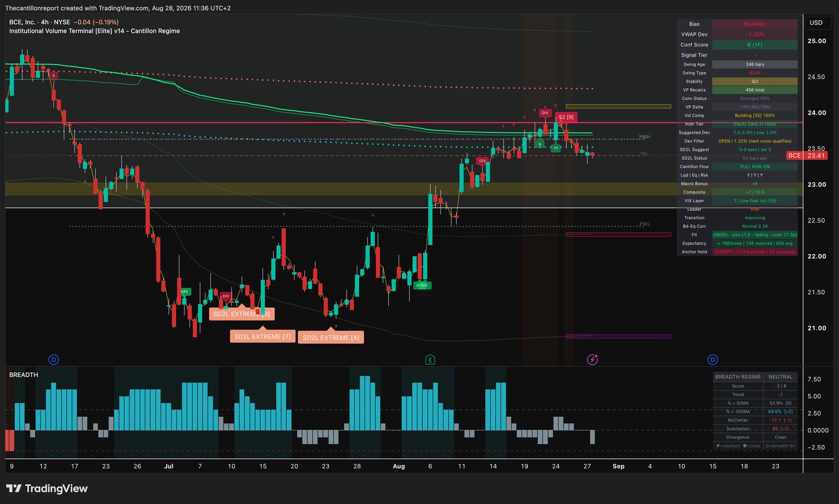Image resolution: width=839 pixels, height=504 pixels.
Task: Click the Transition value 'Improving'
Action: point(755,218)
